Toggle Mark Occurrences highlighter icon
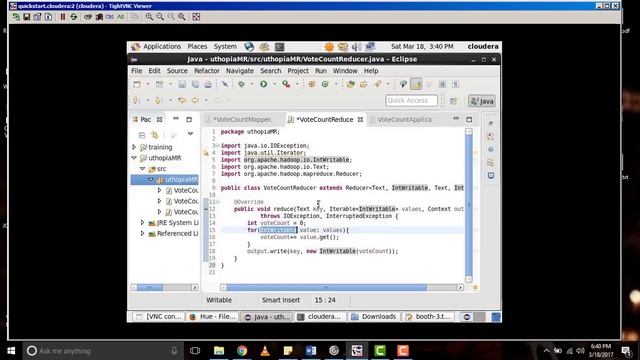640x360 pixels. [x=416, y=84]
